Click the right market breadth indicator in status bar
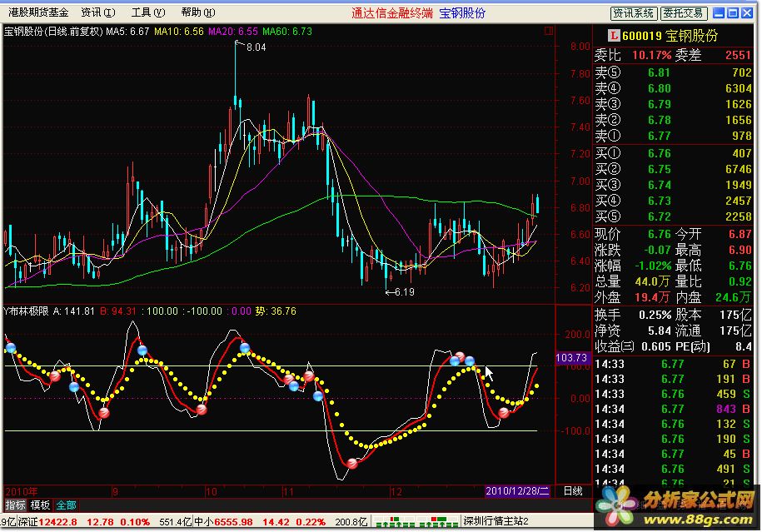The image size is (762, 532). point(437,523)
